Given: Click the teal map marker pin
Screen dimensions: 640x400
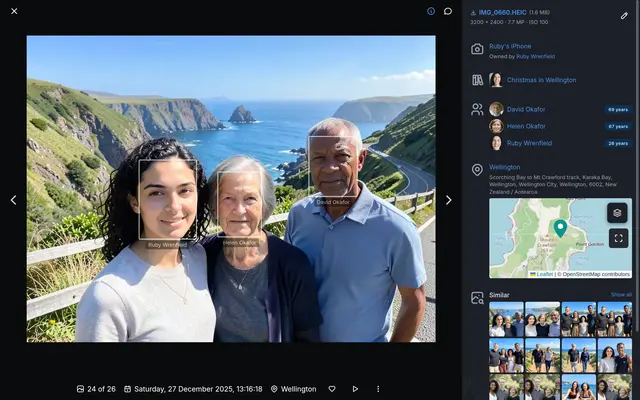Looking at the screenshot, I should tap(560, 228).
